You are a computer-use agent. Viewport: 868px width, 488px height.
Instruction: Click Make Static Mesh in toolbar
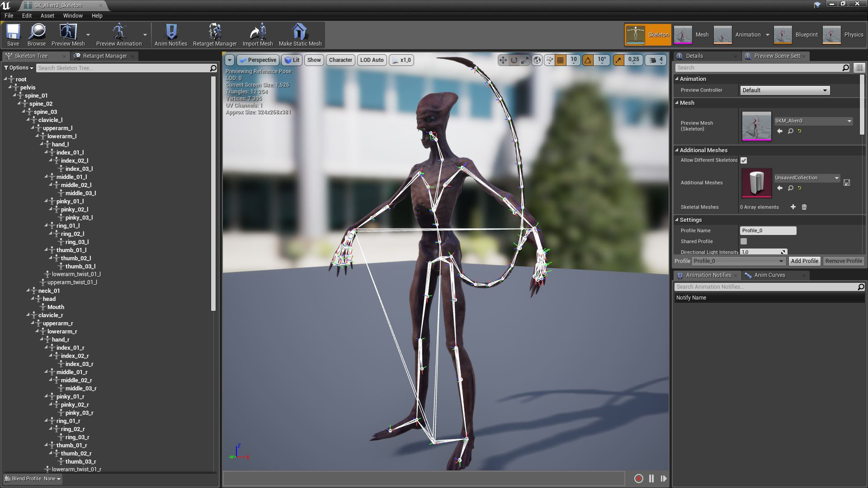pos(300,35)
